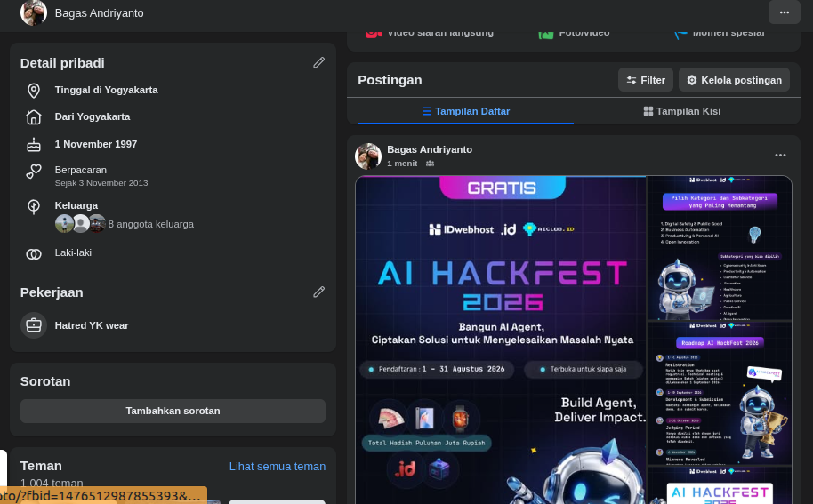Click Bagas Andriyanto name in top header
The width and height of the screenshot is (813, 504).
[x=99, y=13]
